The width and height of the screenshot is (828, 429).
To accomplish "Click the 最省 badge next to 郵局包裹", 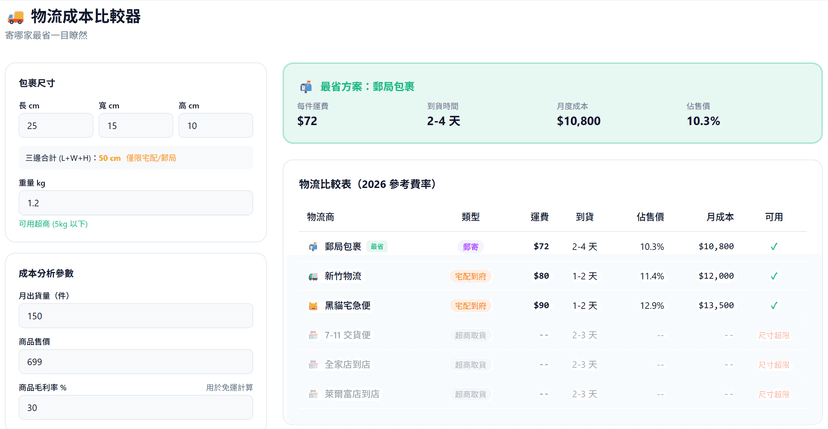I will 377,246.
